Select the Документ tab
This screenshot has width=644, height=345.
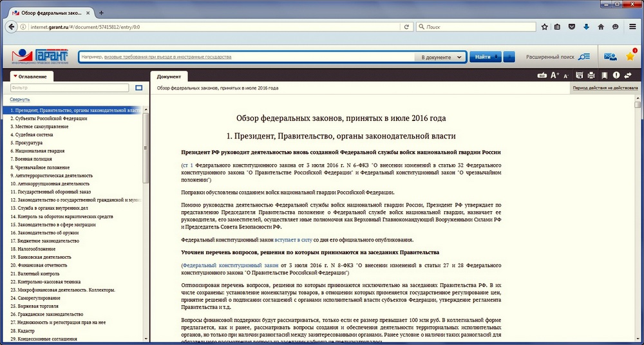click(169, 77)
